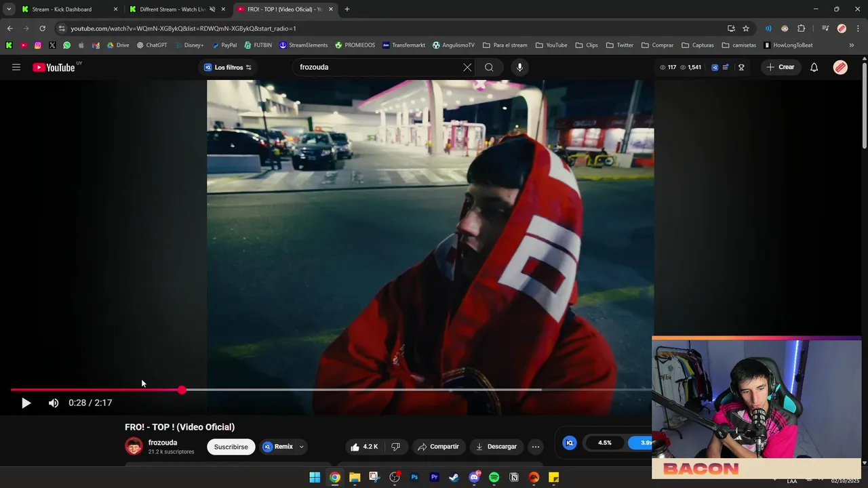Open YouTube notifications bell
868x488 pixels.
click(814, 67)
